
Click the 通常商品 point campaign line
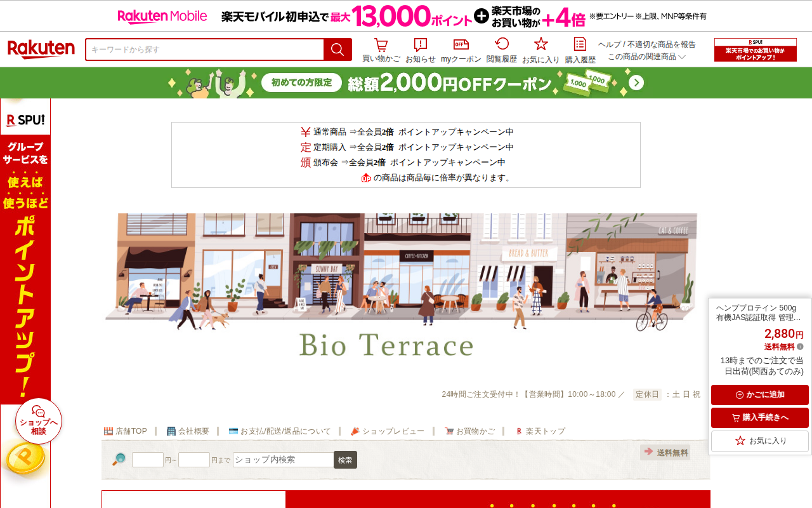tap(407, 132)
